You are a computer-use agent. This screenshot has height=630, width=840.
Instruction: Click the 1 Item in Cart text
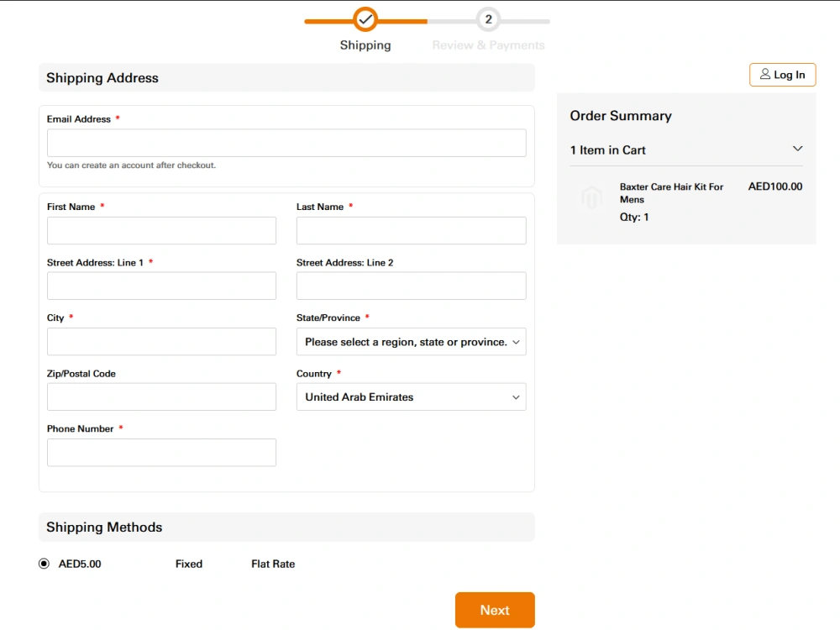(607, 150)
